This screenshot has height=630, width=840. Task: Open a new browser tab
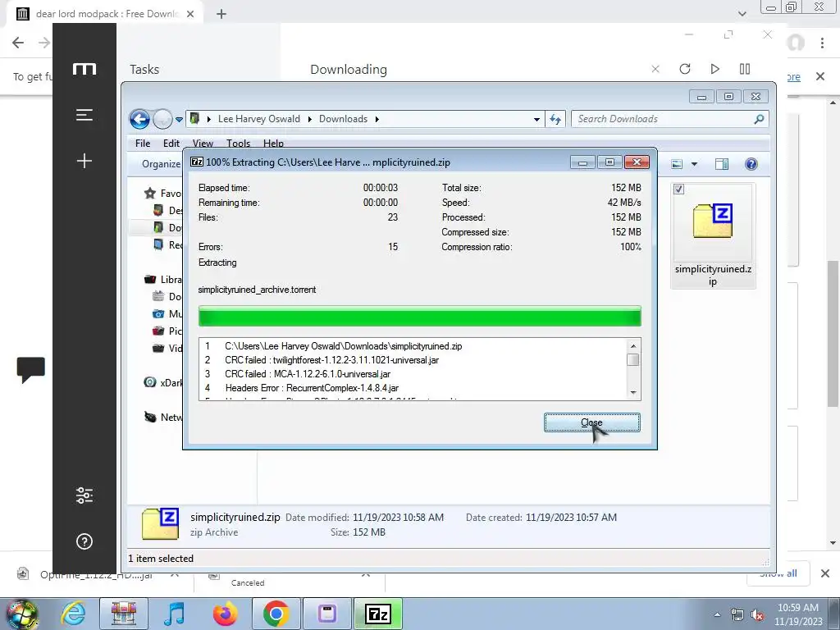221,14
